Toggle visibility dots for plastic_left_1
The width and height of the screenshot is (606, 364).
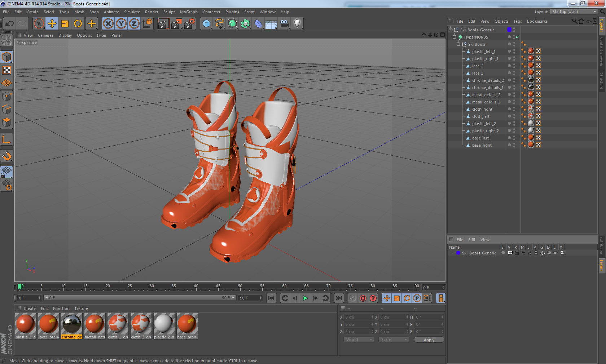click(x=514, y=52)
